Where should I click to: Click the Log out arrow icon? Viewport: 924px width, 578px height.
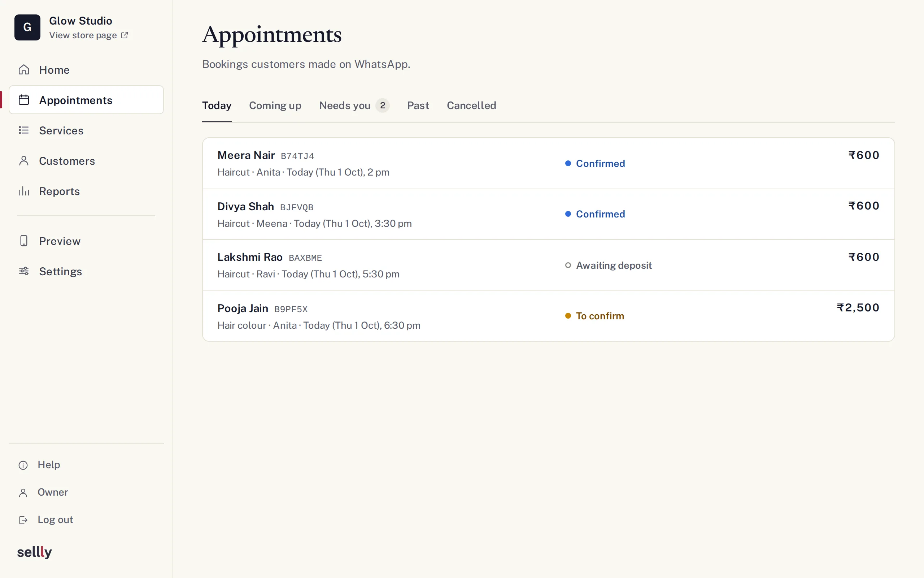tap(23, 520)
